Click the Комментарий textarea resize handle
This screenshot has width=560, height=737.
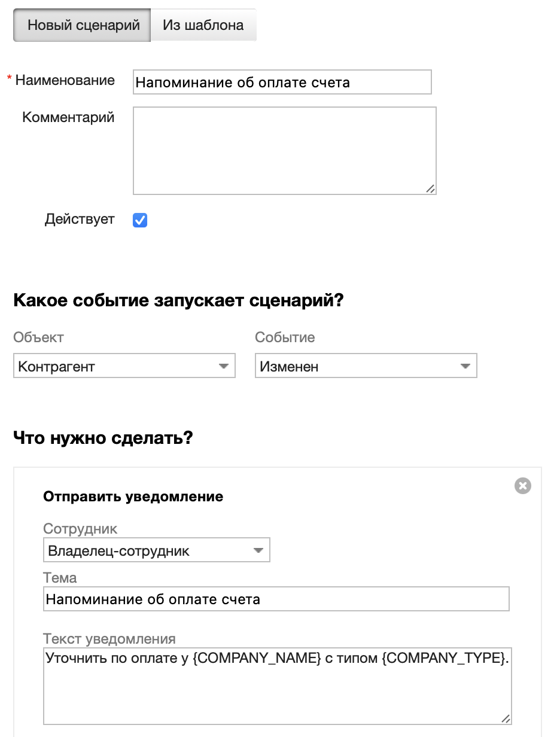(x=430, y=188)
